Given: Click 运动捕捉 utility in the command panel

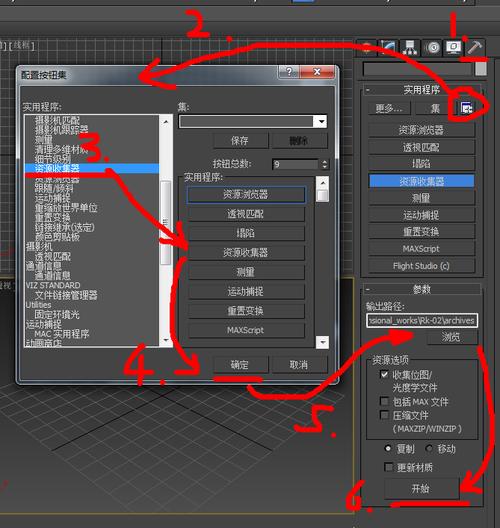Looking at the screenshot, I should [x=422, y=215].
